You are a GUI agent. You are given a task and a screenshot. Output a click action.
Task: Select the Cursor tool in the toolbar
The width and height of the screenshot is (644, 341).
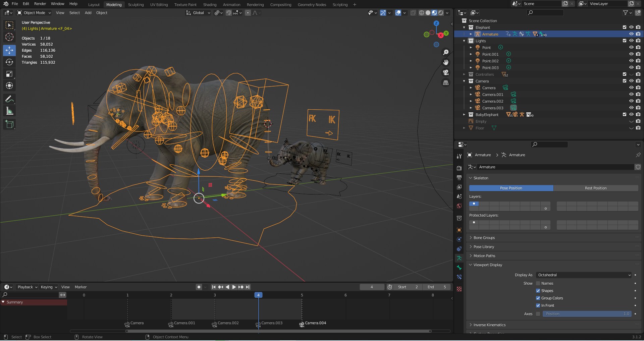9,37
